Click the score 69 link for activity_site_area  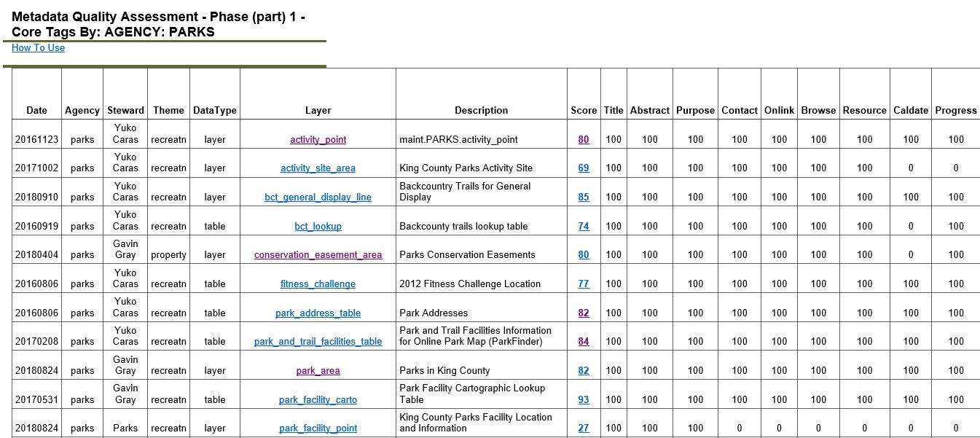point(583,168)
